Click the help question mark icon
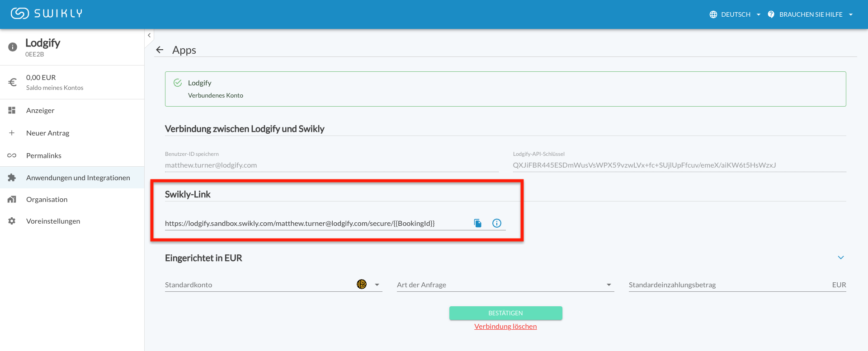The image size is (868, 351). pyautogui.click(x=771, y=14)
